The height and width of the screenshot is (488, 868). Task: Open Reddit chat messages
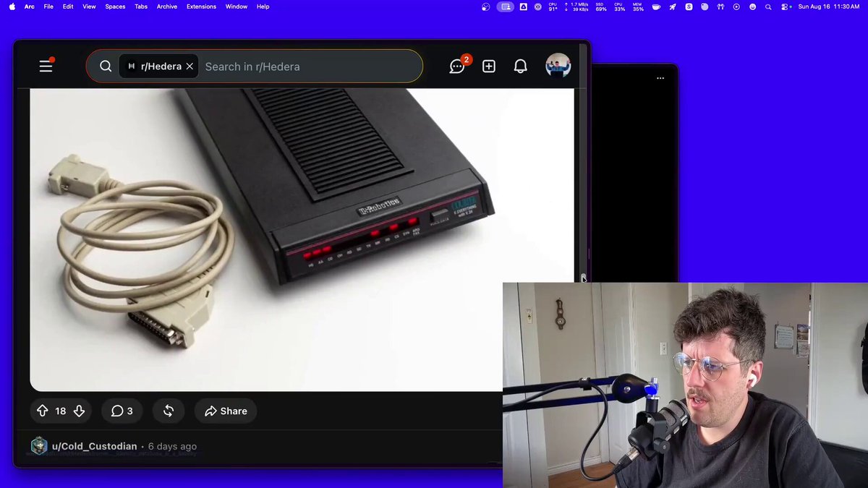coord(457,67)
